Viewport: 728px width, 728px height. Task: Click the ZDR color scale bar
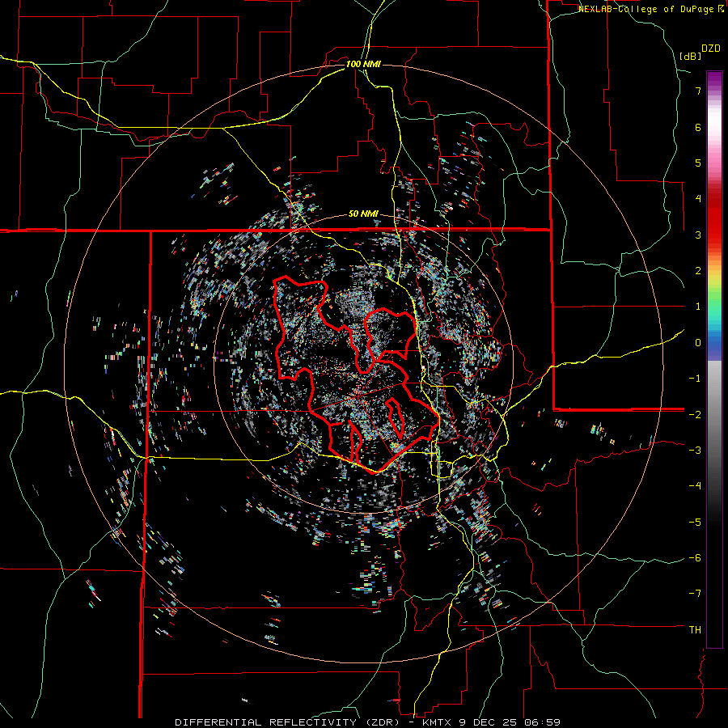[714, 359]
